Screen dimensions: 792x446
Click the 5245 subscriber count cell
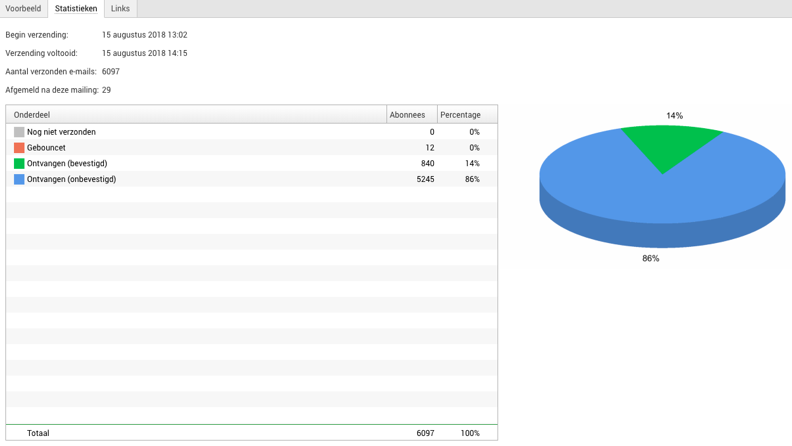[x=425, y=180]
